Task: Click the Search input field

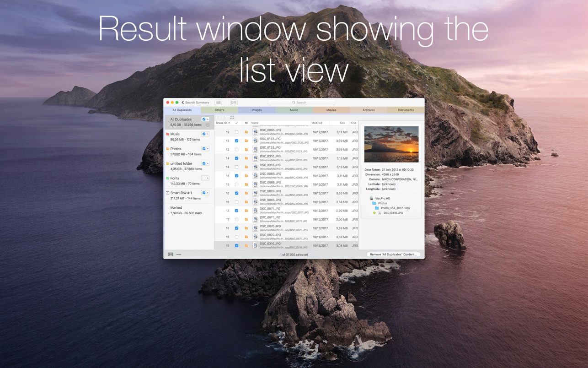Action: 301,103
